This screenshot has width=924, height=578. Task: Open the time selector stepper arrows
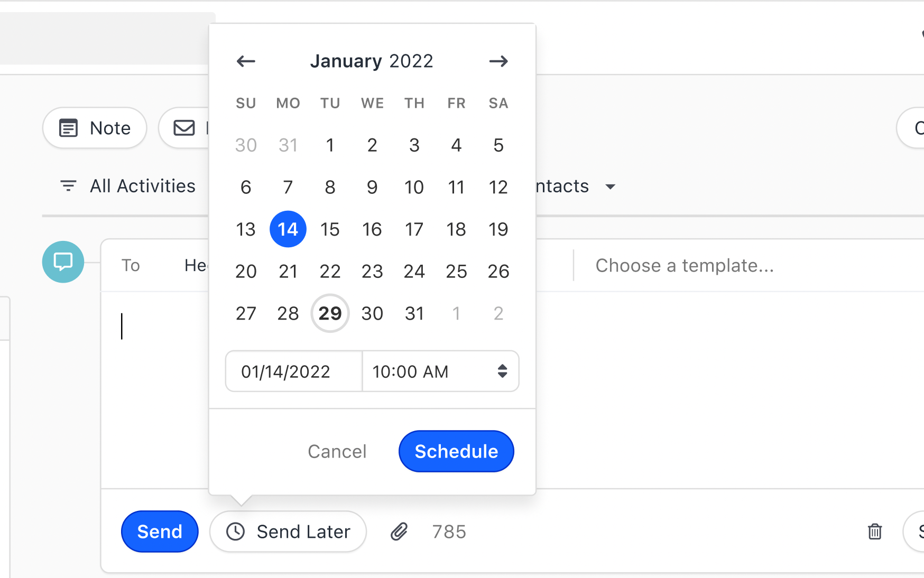pos(502,371)
